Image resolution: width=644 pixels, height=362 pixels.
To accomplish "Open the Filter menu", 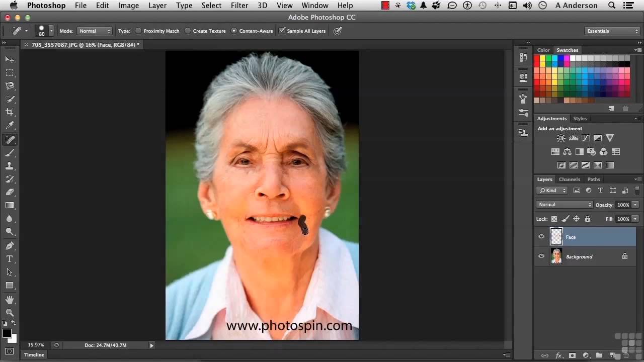I will click(239, 6).
